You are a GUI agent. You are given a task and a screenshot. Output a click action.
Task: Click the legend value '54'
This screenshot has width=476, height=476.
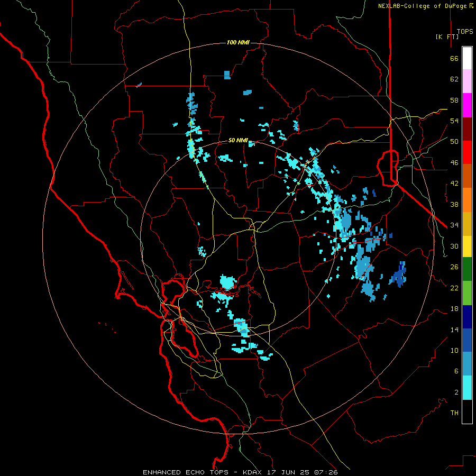pos(454,121)
